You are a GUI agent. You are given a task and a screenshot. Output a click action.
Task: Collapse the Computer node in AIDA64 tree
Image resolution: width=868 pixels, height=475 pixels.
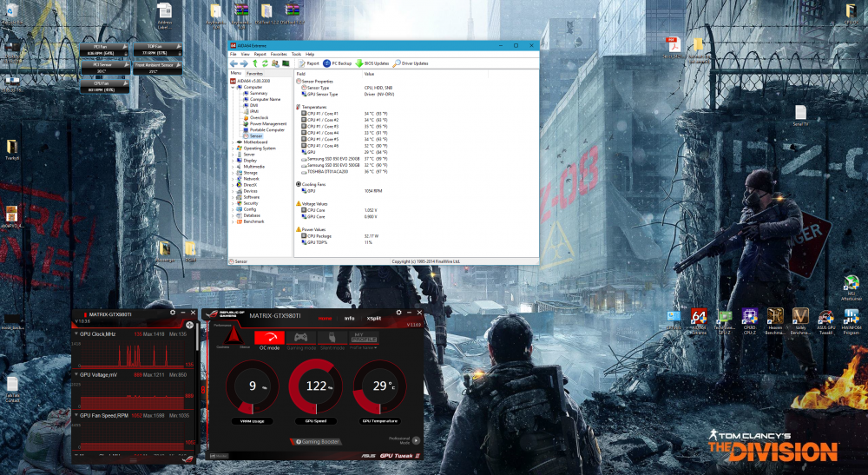pos(233,88)
